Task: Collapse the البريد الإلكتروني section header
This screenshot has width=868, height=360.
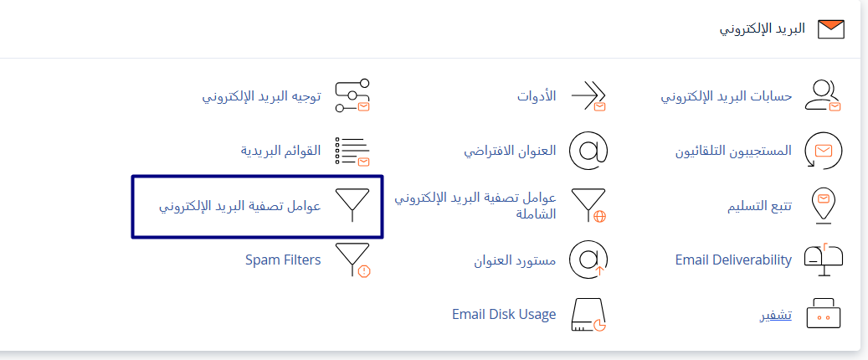Action: coord(763,28)
